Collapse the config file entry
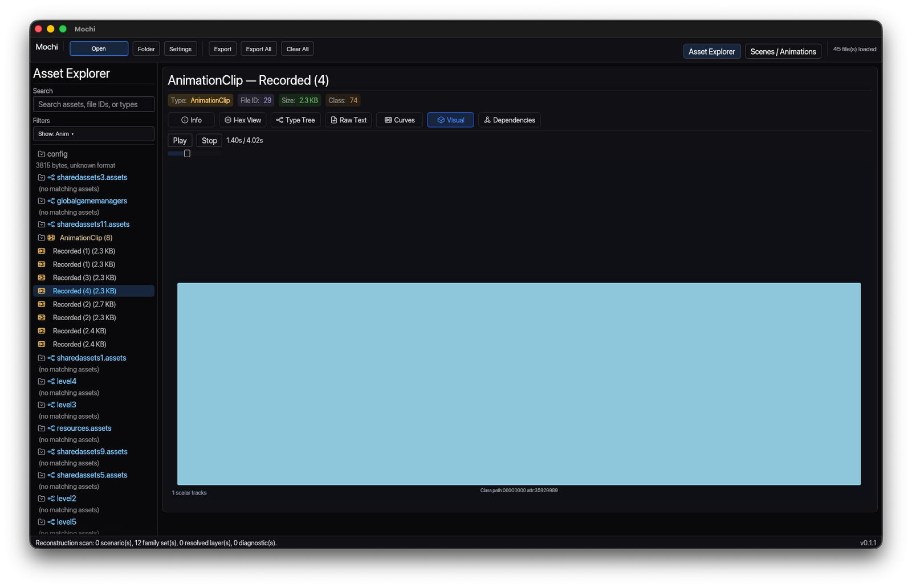Viewport: 912px width, 588px height. 42,154
